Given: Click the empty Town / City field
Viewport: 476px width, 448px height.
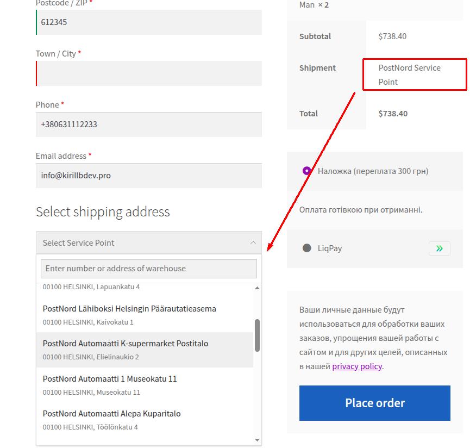Looking at the screenshot, I should click(149, 73).
